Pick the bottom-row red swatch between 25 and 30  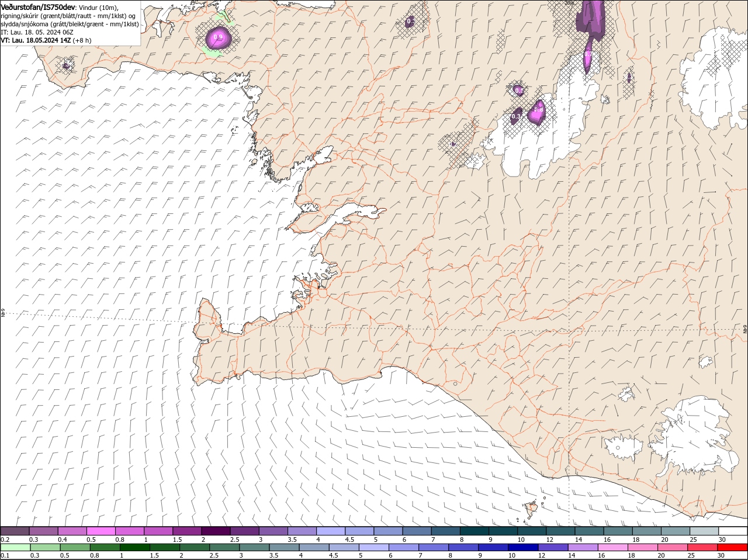(703, 547)
